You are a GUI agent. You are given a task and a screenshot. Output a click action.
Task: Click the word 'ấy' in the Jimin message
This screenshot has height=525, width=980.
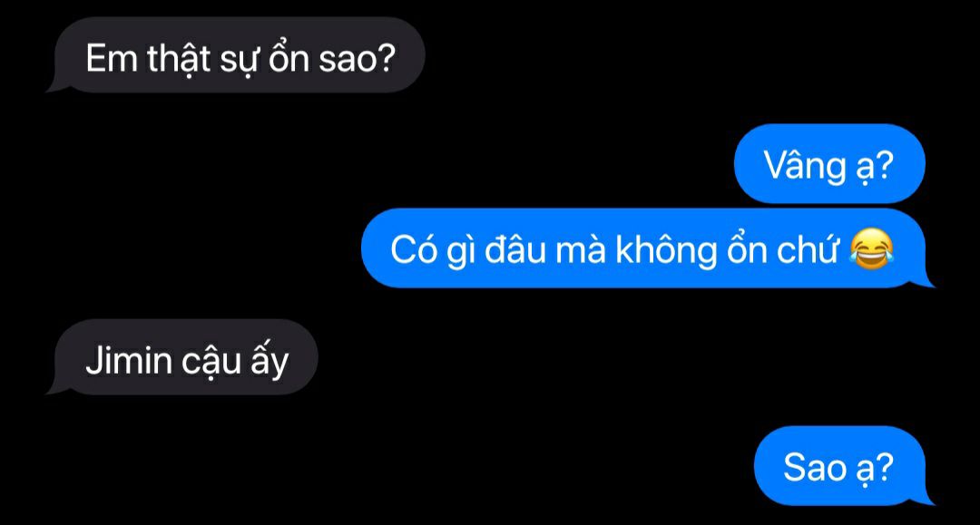pos(269,362)
